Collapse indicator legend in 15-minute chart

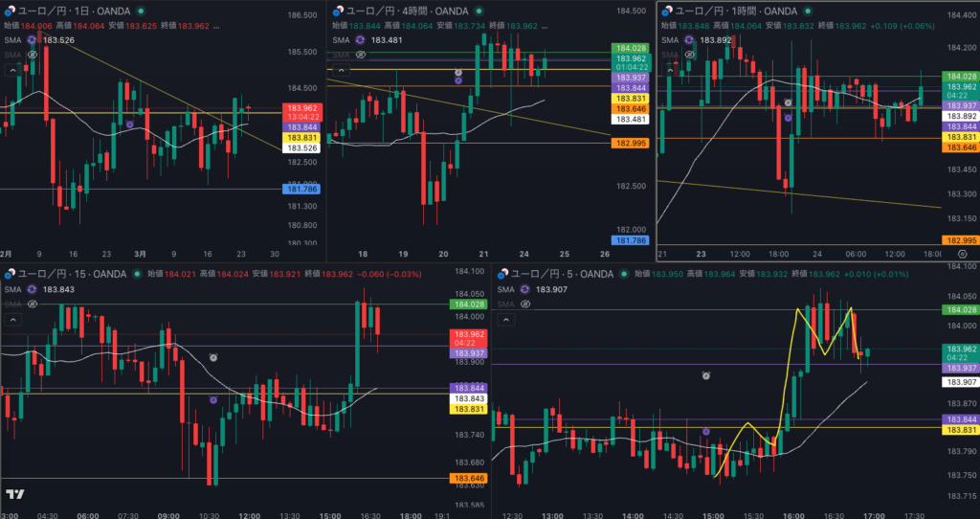[x=12, y=320]
